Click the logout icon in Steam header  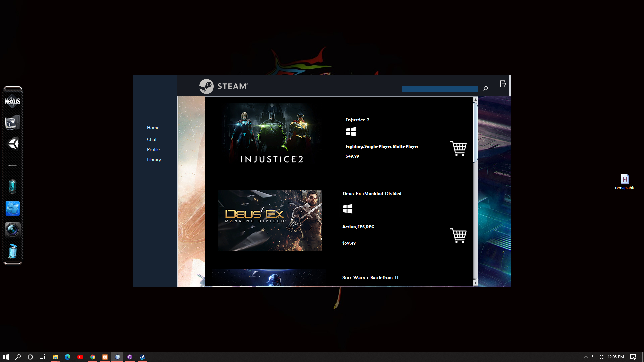tap(503, 84)
